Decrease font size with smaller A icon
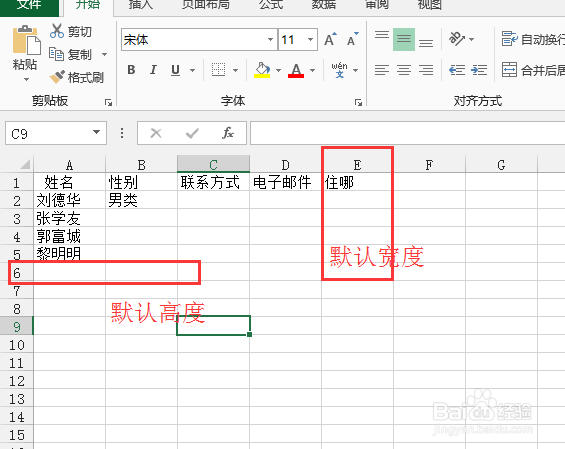The width and height of the screenshot is (565, 449). (x=352, y=39)
